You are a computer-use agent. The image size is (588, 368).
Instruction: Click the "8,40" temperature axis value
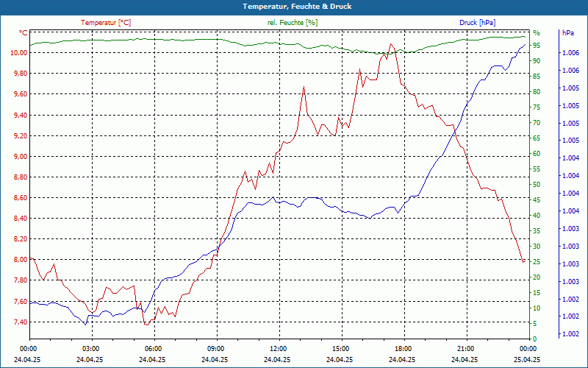21,219
